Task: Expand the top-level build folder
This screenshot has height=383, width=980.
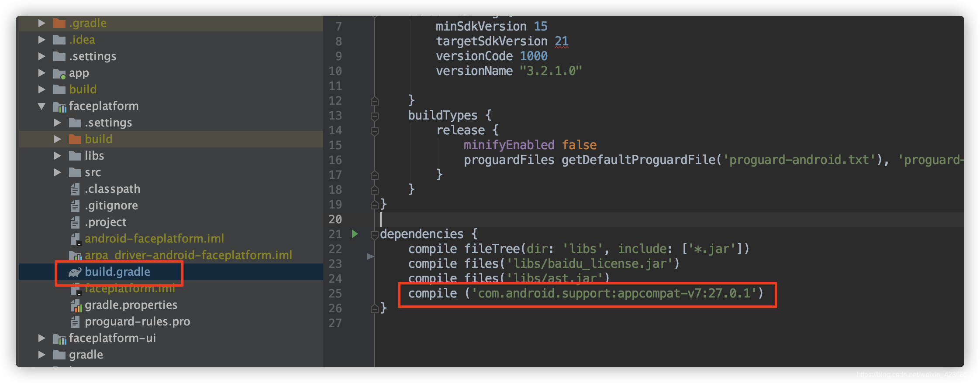Action: [41, 89]
